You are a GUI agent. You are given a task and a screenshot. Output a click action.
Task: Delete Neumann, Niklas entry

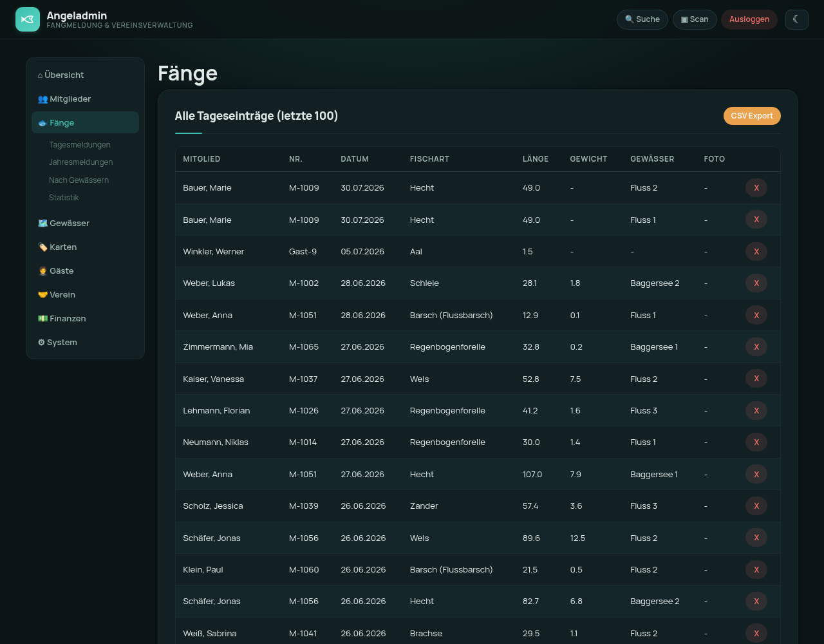[x=756, y=442]
